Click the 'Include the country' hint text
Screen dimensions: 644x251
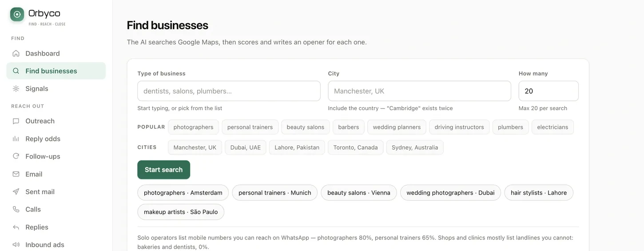(390, 108)
